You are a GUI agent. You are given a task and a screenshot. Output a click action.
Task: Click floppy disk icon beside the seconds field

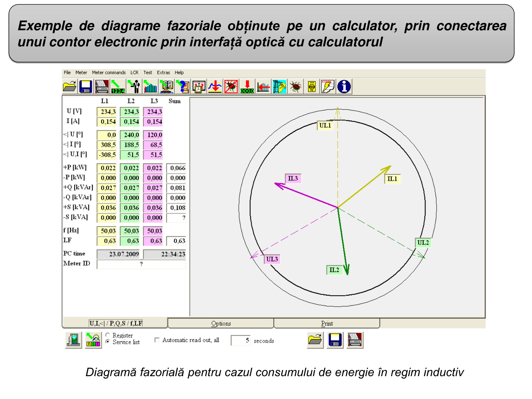[335, 340]
